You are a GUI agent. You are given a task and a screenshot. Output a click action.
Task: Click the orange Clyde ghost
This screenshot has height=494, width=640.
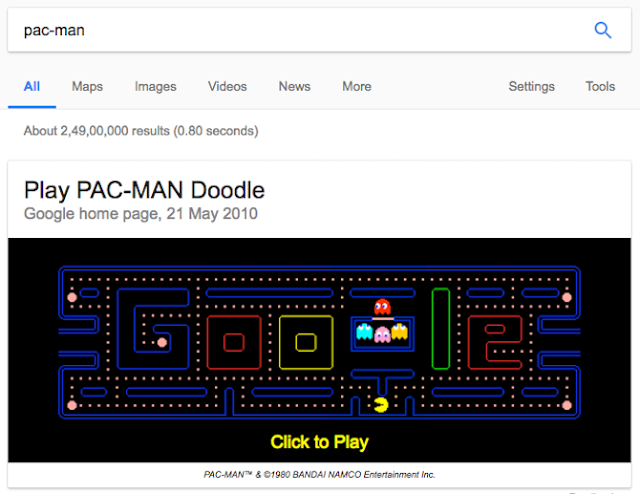pos(400,332)
